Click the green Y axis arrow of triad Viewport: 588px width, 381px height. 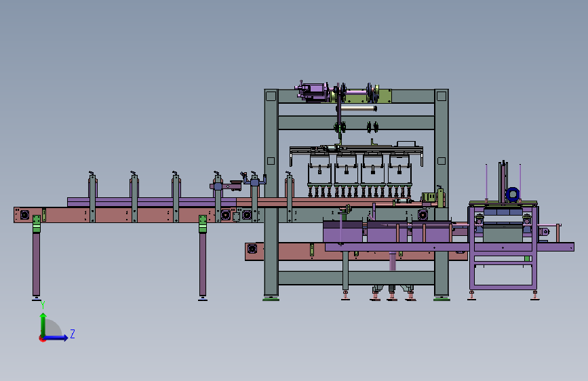pos(43,325)
